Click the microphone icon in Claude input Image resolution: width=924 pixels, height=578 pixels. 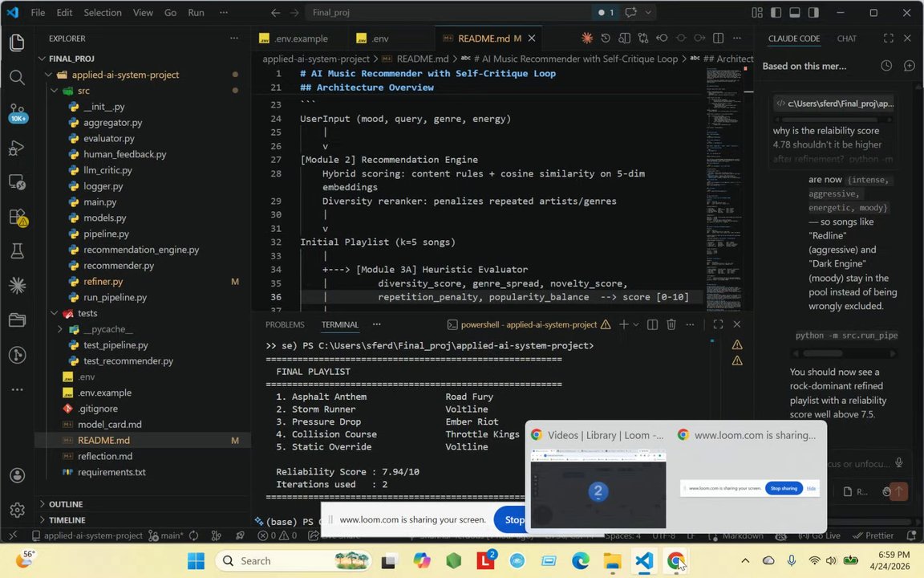click(x=898, y=463)
